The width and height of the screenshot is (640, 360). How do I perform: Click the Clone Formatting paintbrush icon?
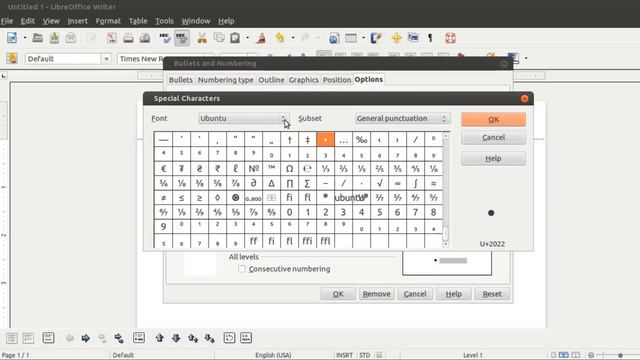[261, 38]
